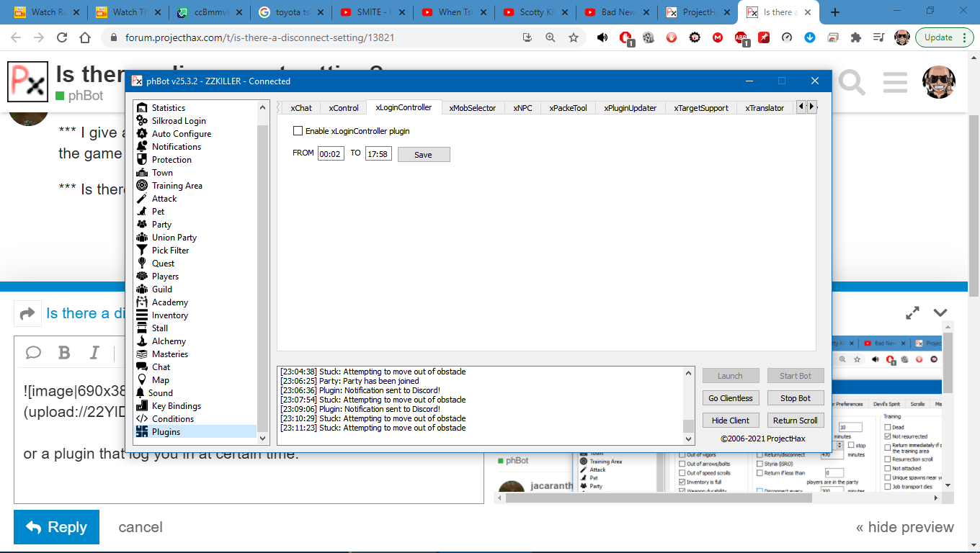Image resolution: width=980 pixels, height=553 pixels.
Task: Click the Go Clientless button
Action: 730,398
